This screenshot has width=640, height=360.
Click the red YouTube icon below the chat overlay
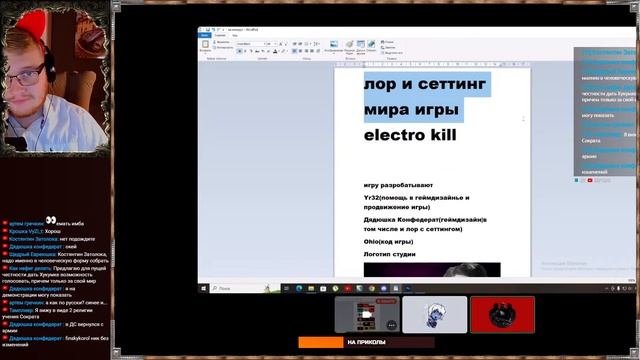(590, 180)
